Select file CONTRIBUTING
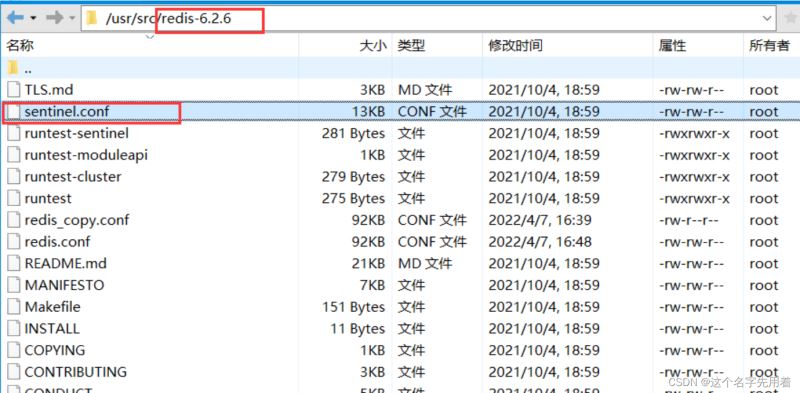 tap(76, 372)
